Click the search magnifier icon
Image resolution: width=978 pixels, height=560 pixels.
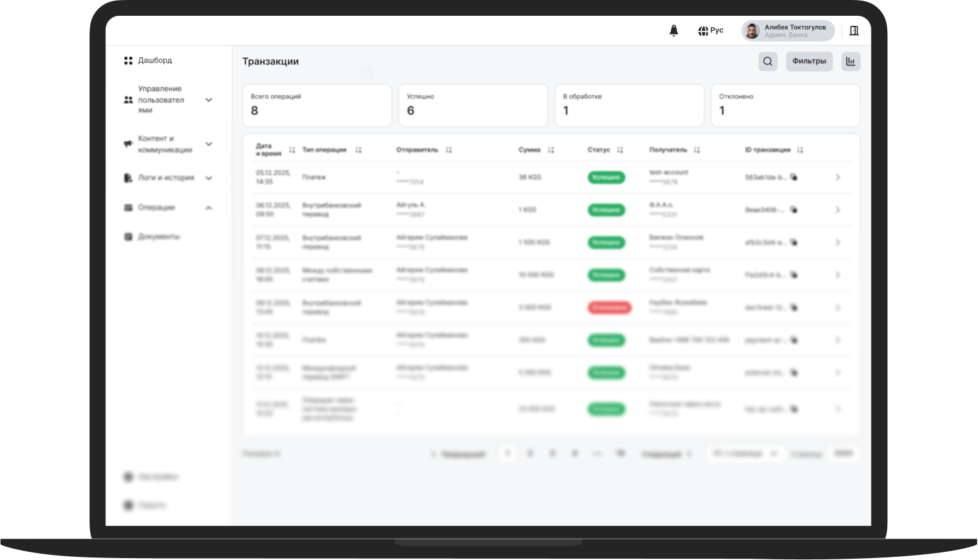tap(767, 61)
